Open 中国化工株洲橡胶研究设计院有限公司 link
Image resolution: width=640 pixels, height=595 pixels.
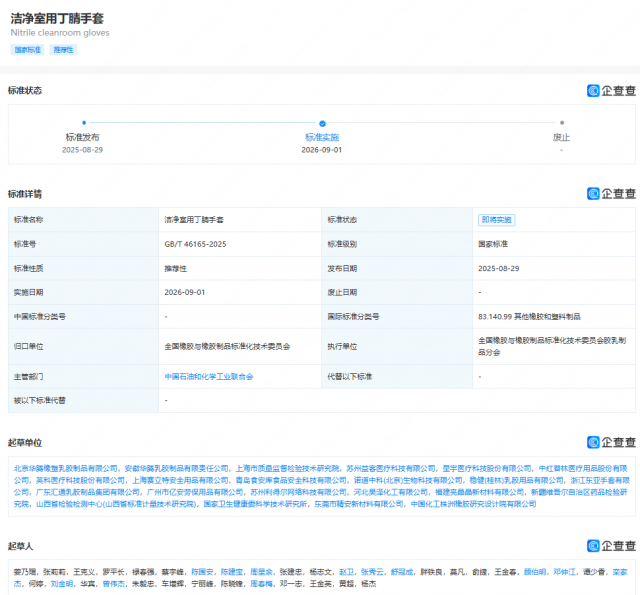pyautogui.click(x=473, y=504)
